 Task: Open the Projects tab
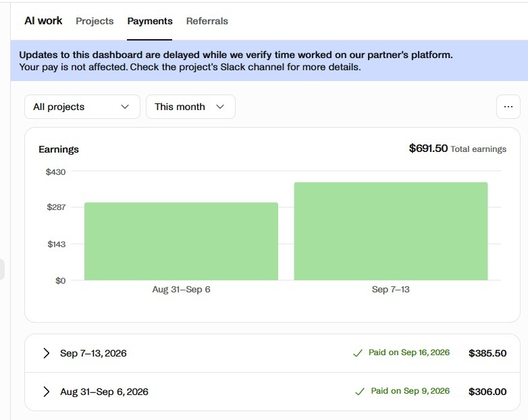(95, 21)
